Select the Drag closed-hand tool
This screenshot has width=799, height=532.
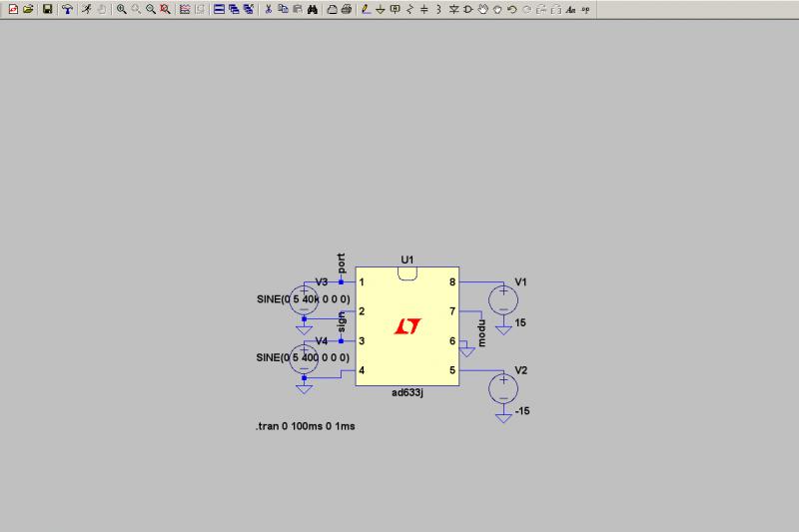[497, 9]
